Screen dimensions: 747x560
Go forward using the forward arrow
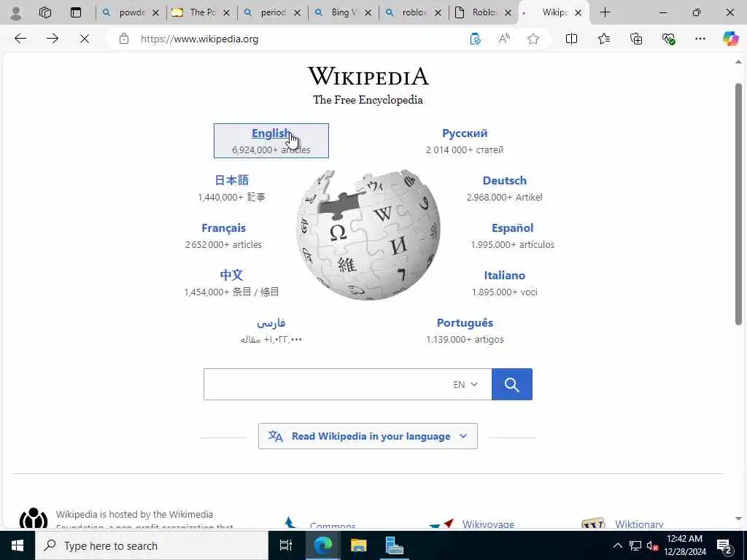coord(53,39)
